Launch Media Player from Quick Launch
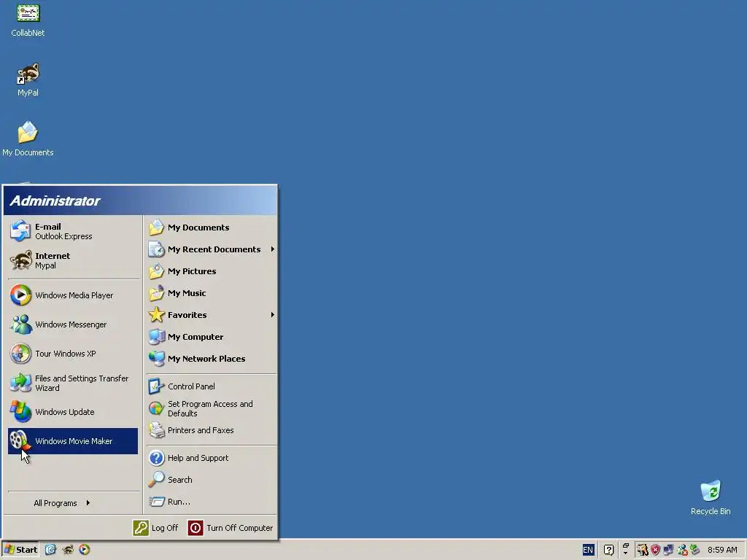Image resolution: width=747 pixels, height=560 pixels. (x=85, y=550)
